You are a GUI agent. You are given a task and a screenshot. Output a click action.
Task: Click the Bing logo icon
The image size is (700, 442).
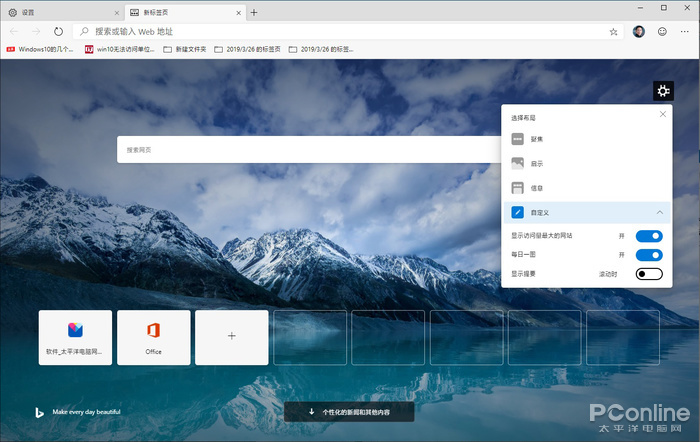tap(39, 413)
